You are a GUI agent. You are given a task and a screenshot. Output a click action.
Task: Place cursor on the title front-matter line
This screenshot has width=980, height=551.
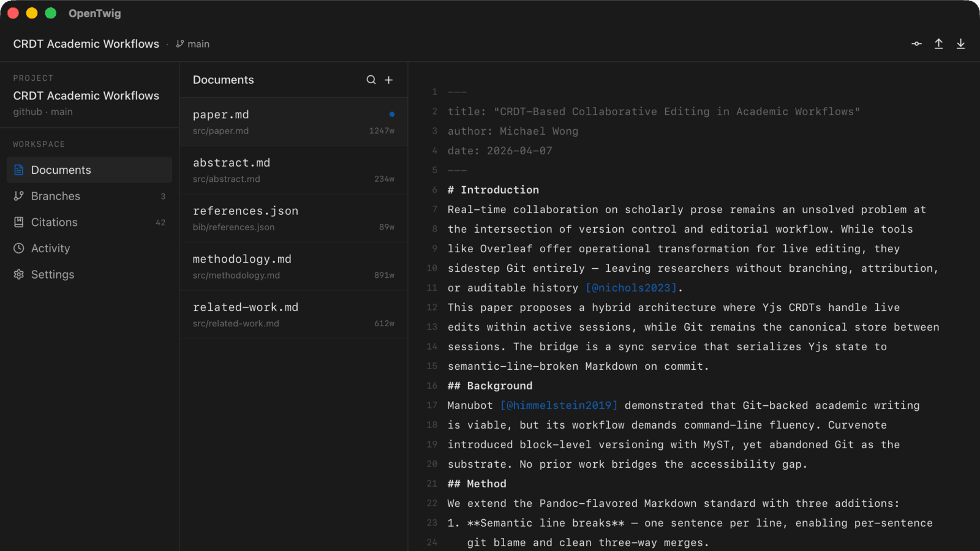tap(654, 111)
